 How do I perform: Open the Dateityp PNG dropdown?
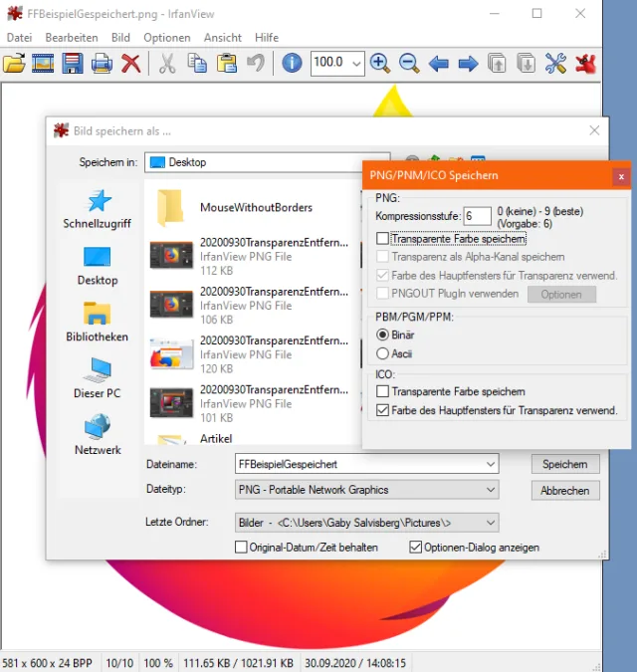click(x=366, y=490)
